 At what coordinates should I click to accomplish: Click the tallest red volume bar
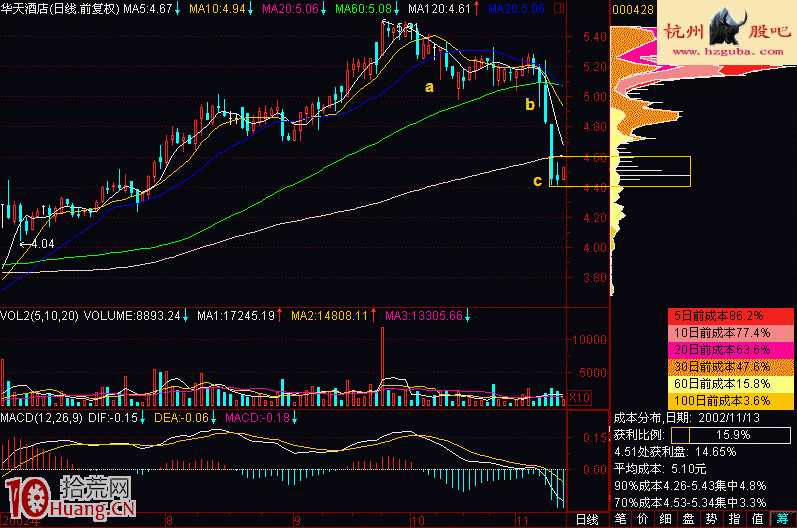[382, 366]
